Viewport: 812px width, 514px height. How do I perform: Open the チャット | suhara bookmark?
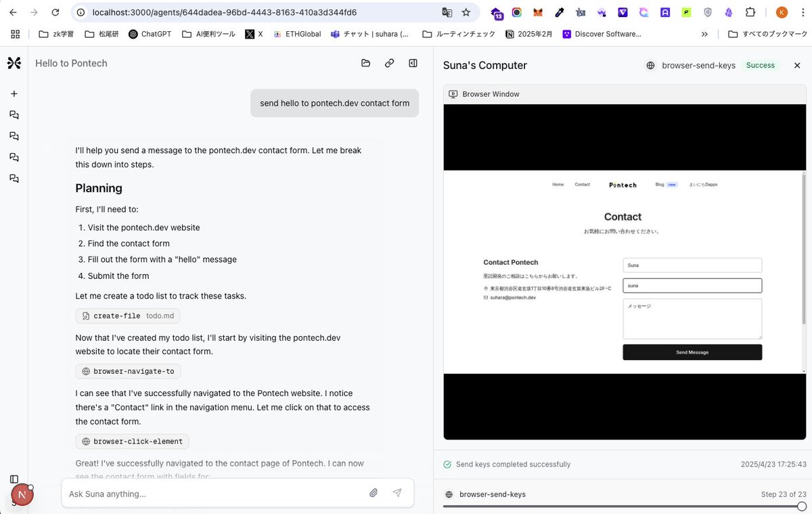370,34
